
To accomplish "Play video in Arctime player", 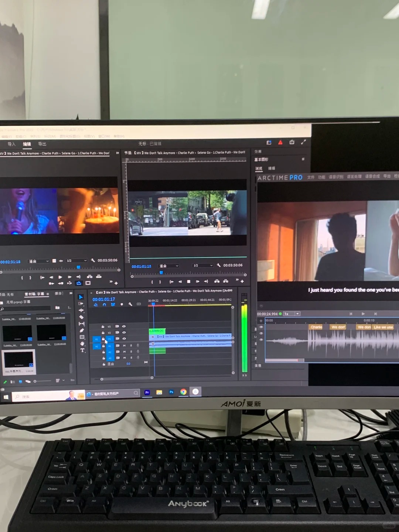I will (363, 314).
